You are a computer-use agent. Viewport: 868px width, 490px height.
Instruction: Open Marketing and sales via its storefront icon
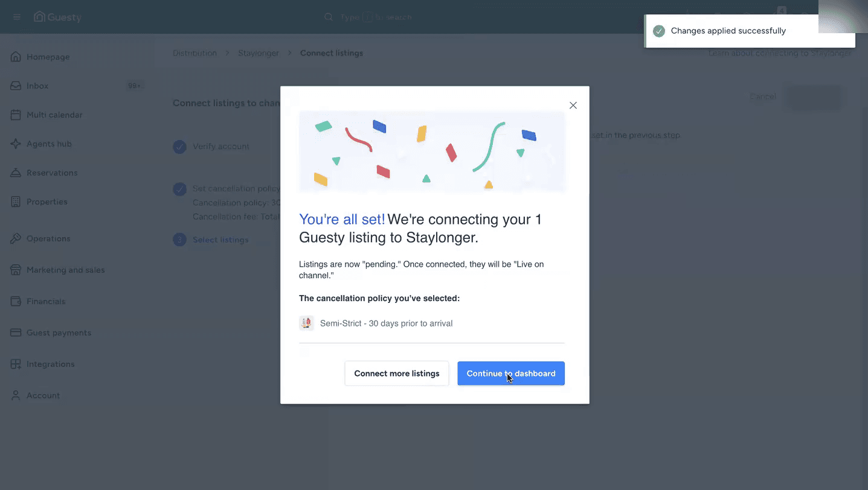click(16, 270)
